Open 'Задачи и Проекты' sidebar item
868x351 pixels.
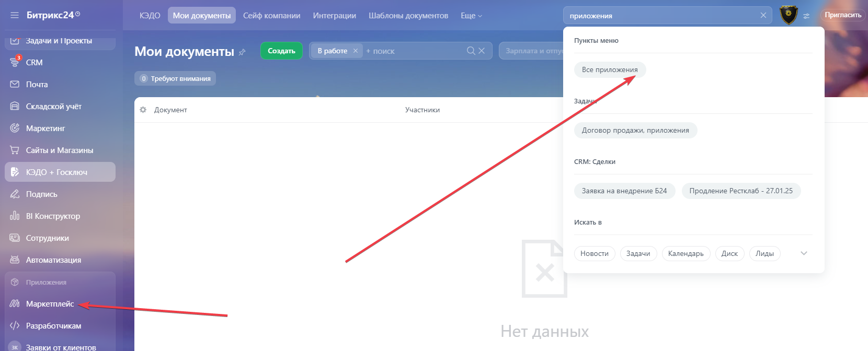(x=59, y=41)
